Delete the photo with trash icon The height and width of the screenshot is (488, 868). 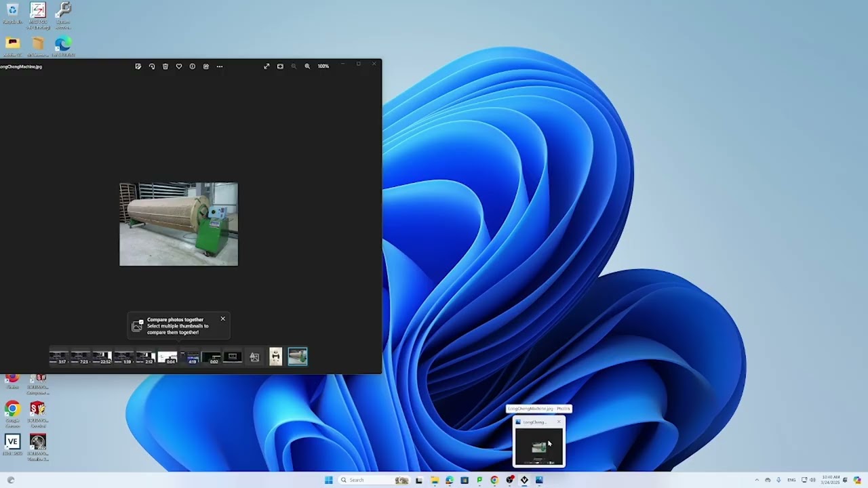(165, 66)
